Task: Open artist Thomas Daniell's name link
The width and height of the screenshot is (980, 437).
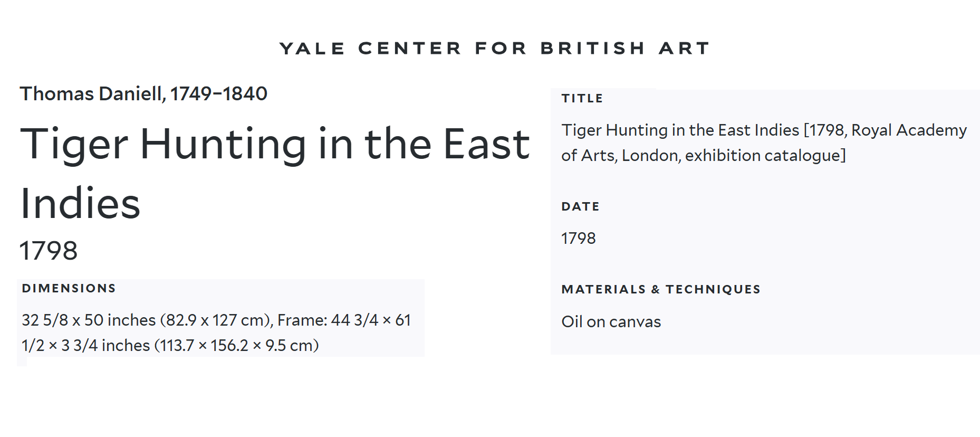Action: pos(92,94)
